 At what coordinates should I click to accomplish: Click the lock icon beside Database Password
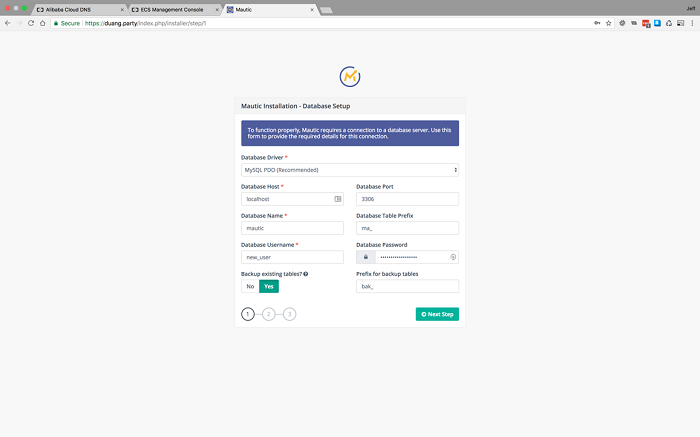pyautogui.click(x=366, y=257)
